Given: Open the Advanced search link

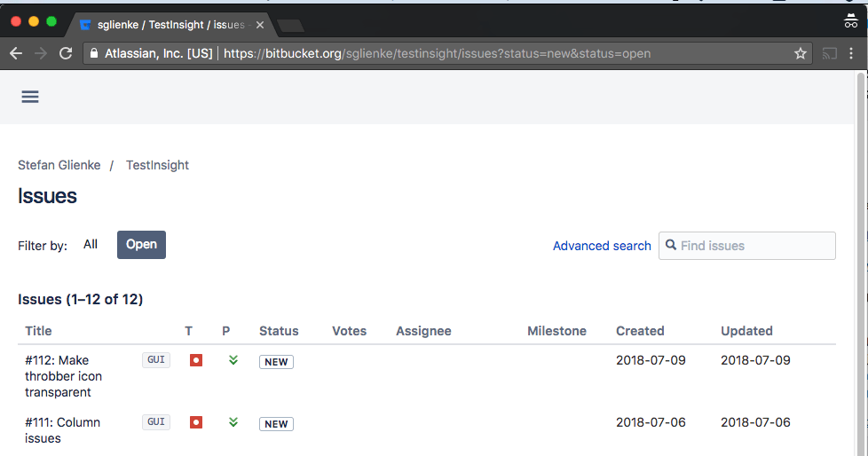Looking at the screenshot, I should point(602,246).
